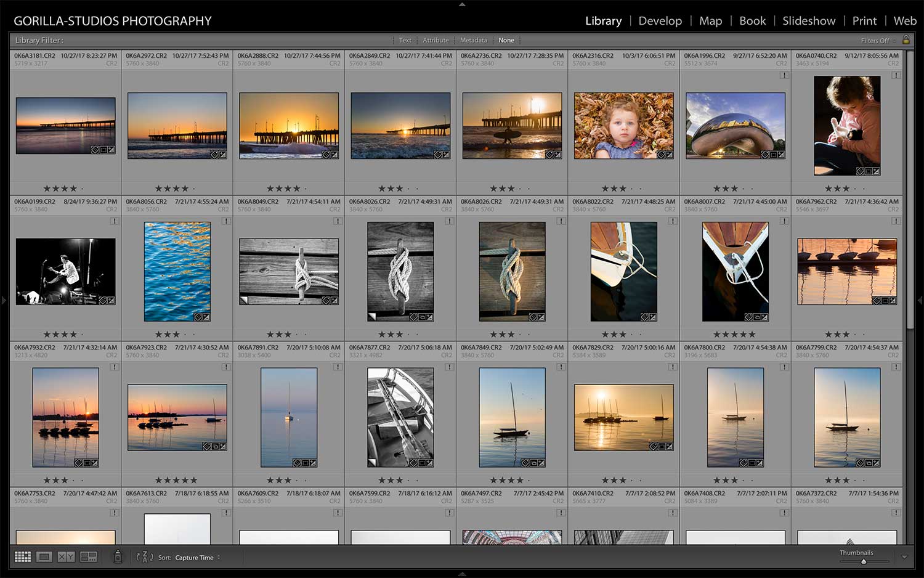Select the 0K6A2736.CR2 surfer sunset thumbnail
This screenshot has height=578, width=924.
512,126
